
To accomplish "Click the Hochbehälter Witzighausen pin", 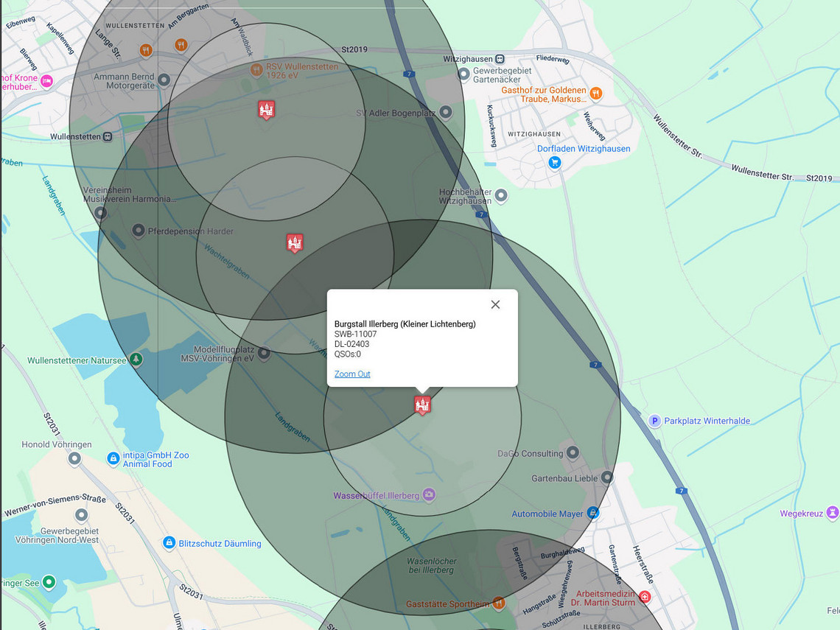I will [x=501, y=195].
